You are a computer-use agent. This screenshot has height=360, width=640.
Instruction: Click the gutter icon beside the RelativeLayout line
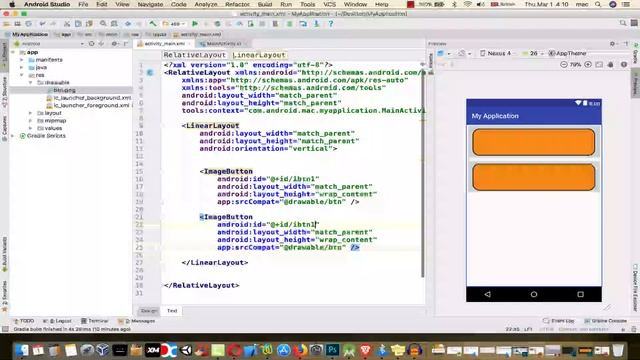(150, 73)
